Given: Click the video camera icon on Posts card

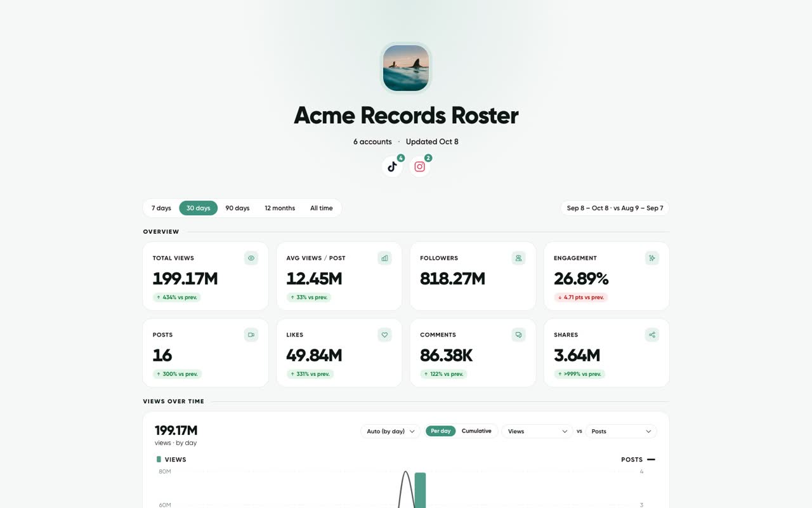Looking at the screenshot, I should coord(251,335).
